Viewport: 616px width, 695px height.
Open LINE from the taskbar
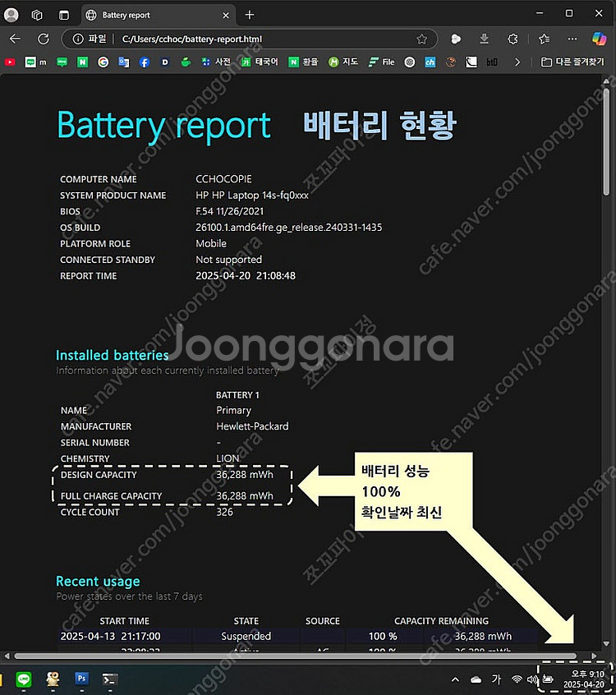24,679
